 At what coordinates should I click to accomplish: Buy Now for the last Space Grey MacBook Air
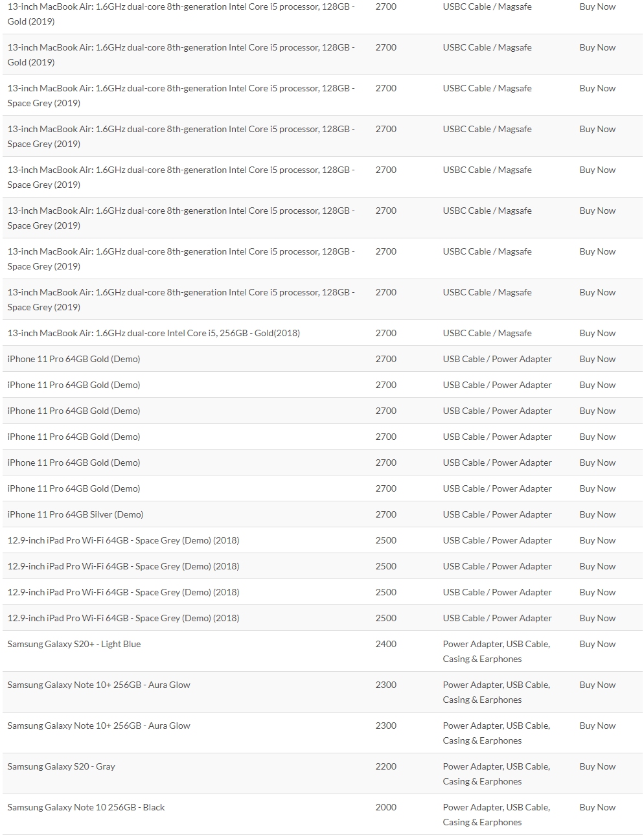pyautogui.click(x=597, y=292)
